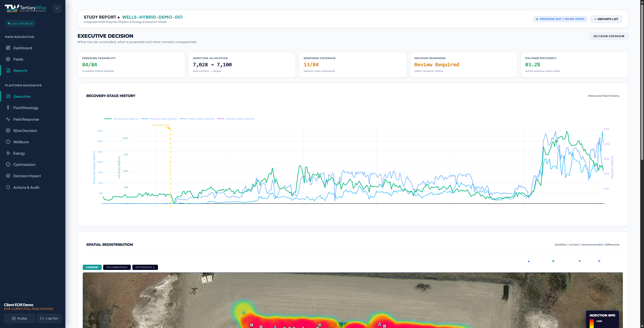Viewport: 644px width, 328px height.
Task: Click the Satellite / current / recommended / difference caption
Action: click(x=587, y=245)
